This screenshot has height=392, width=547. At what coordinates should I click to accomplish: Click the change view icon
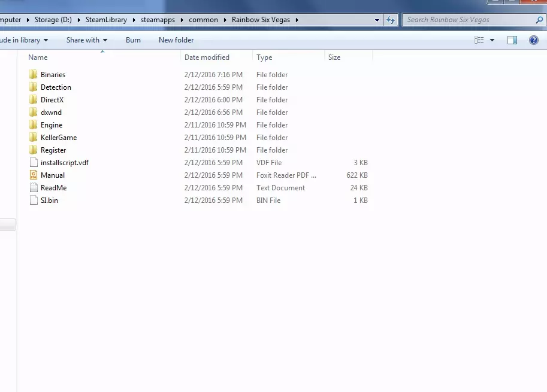pos(479,40)
